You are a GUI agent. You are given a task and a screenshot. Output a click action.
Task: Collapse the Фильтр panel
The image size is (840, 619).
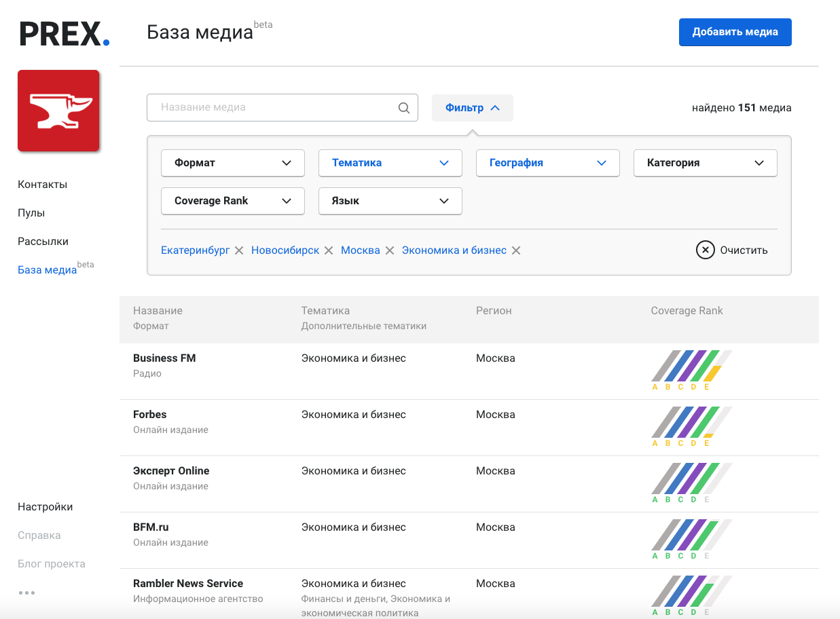(473, 108)
